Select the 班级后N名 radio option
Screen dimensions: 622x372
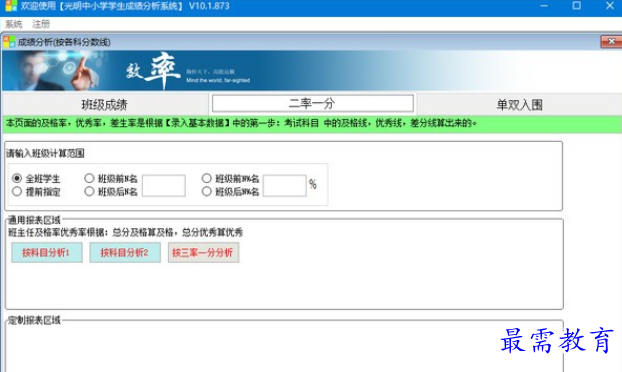click(111, 192)
